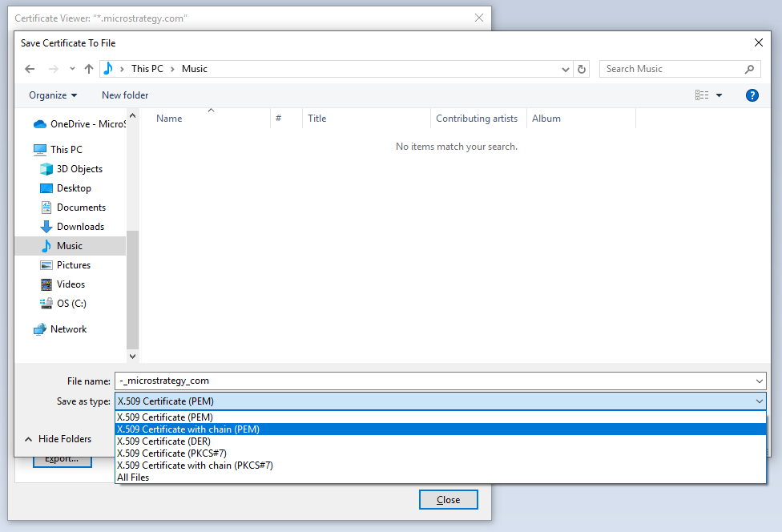
Task: Open Help via the question mark icon
Action: click(752, 95)
